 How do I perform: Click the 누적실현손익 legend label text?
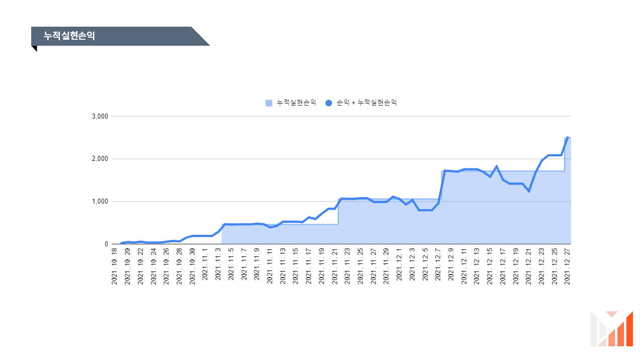coord(296,103)
